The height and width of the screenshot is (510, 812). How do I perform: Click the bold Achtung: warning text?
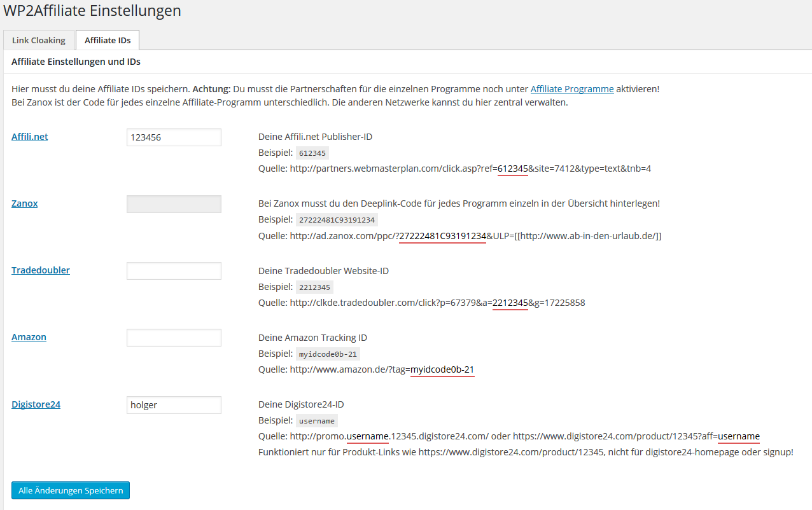(211, 89)
